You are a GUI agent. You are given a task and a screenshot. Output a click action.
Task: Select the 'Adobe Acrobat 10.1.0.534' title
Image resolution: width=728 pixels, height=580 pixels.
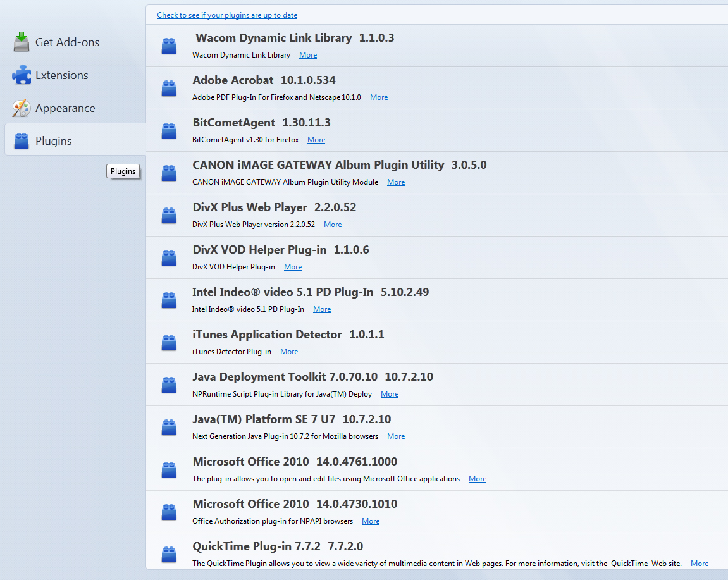[264, 80]
